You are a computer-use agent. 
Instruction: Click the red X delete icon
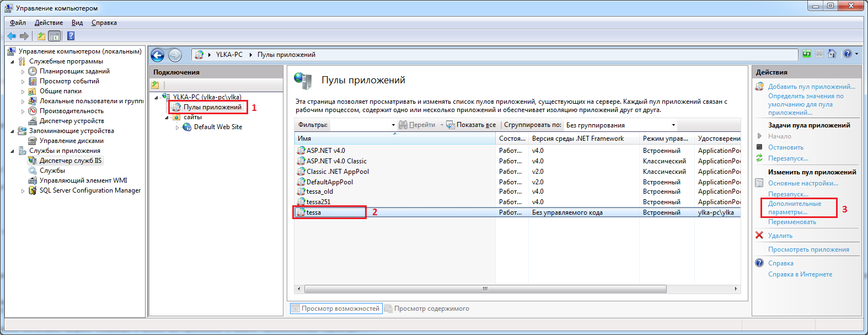pos(759,236)
